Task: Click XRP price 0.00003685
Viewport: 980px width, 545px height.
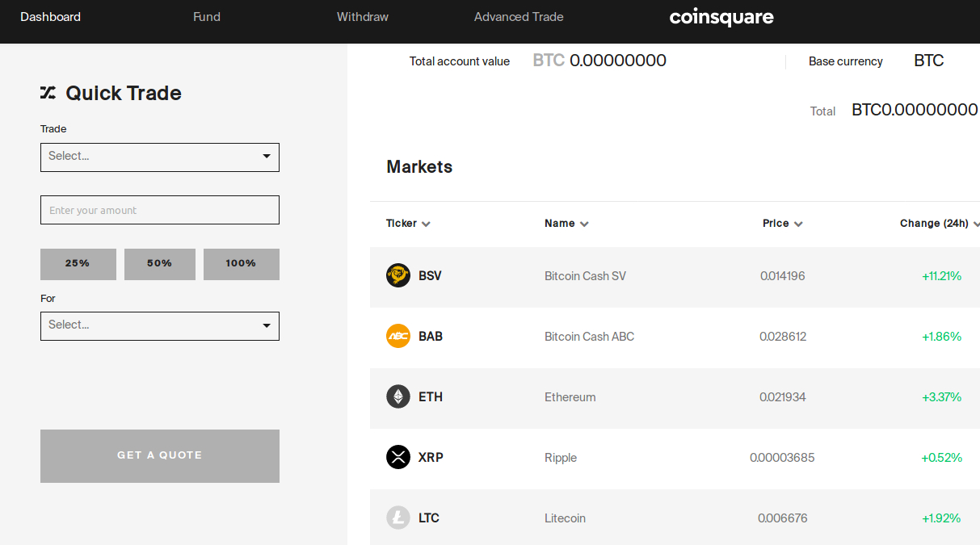Action: (782, 458)
